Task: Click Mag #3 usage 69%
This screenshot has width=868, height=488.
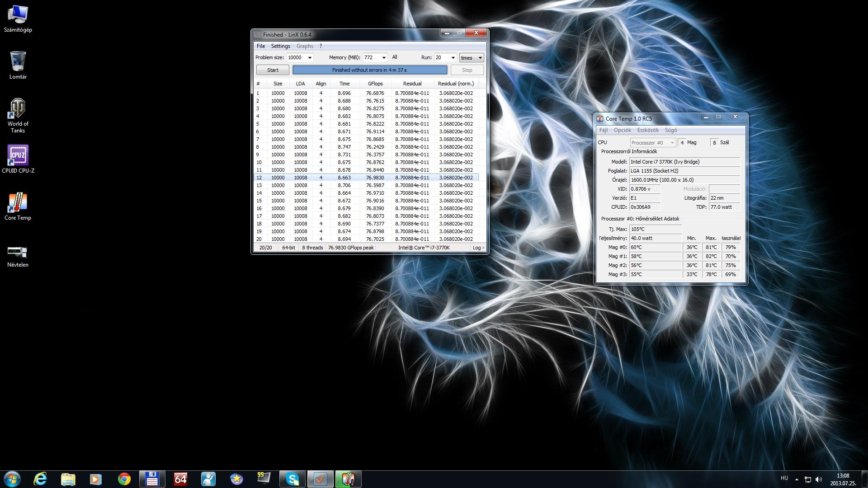Action: click(731, 274)
